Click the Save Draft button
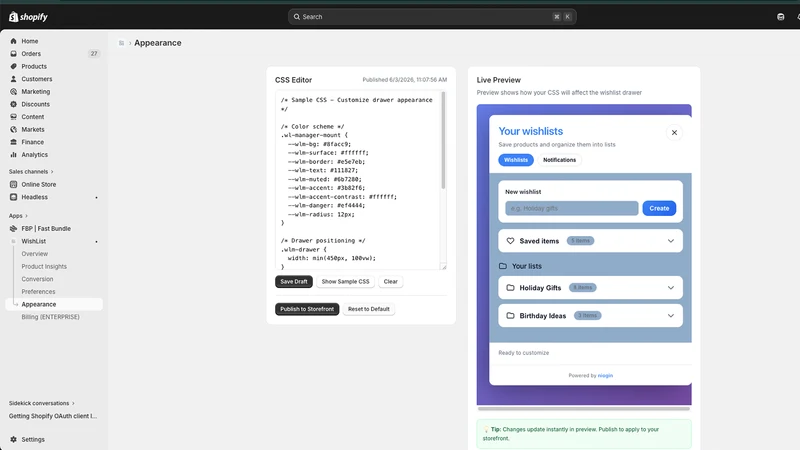Image resolution: width=800 pixels, height=450 pixels. (294, 282)
